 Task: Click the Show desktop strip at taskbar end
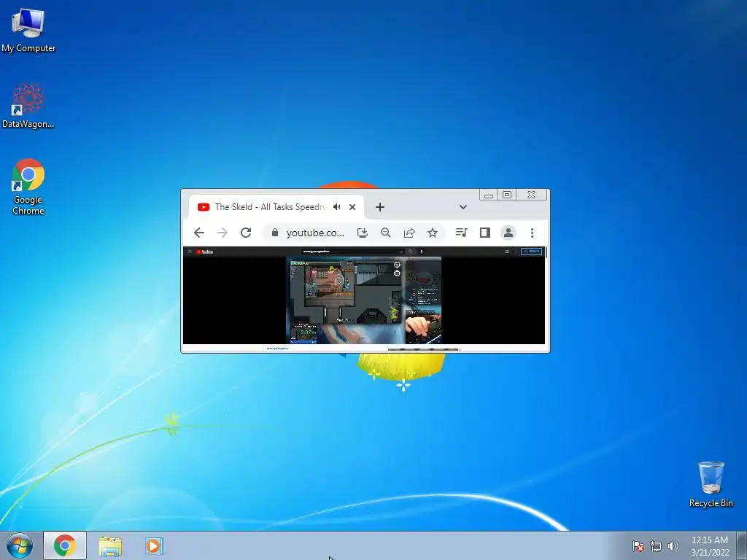741,545
